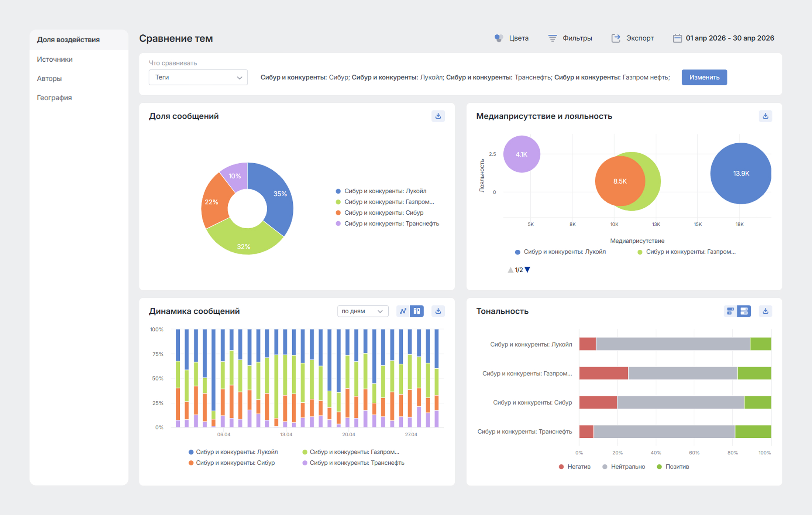Click the red negative segment in the Лукойл bar
This screenshot has width=812, height=515.
click(x=588, y=344)
